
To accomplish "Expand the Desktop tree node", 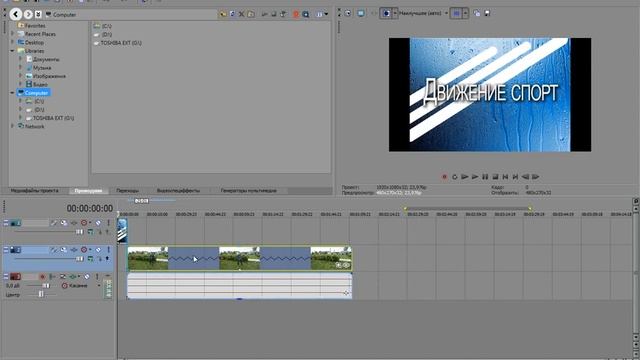I will (12, 42).
